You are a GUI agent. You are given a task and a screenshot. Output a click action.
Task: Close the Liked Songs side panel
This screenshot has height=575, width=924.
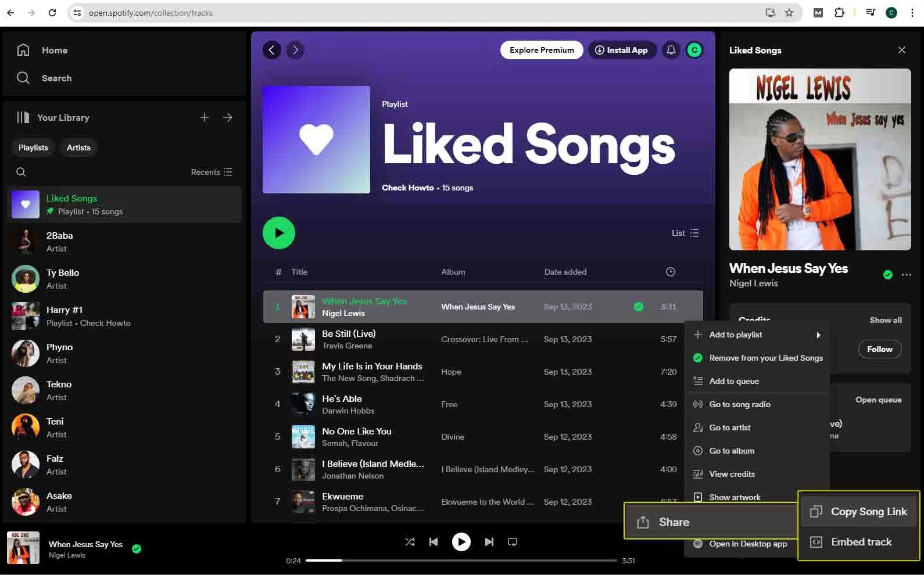[x=902, y=50]
